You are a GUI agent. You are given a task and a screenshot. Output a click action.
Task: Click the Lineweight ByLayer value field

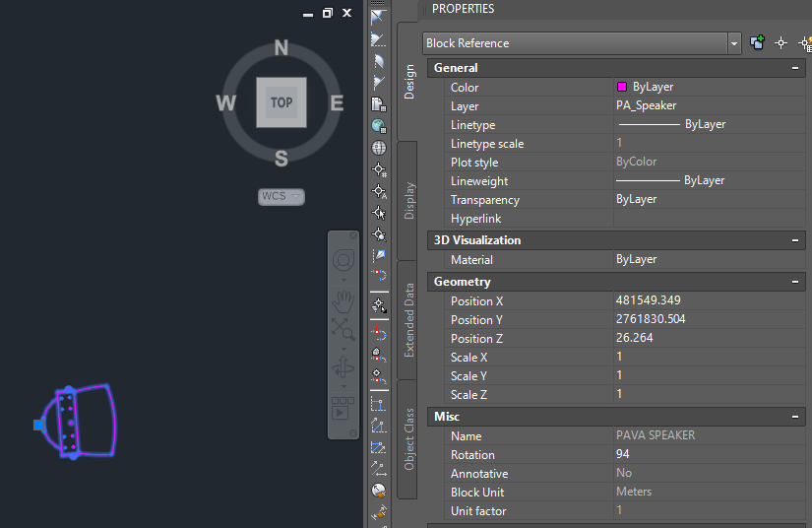pyautogui.click(x=709, y=180)
